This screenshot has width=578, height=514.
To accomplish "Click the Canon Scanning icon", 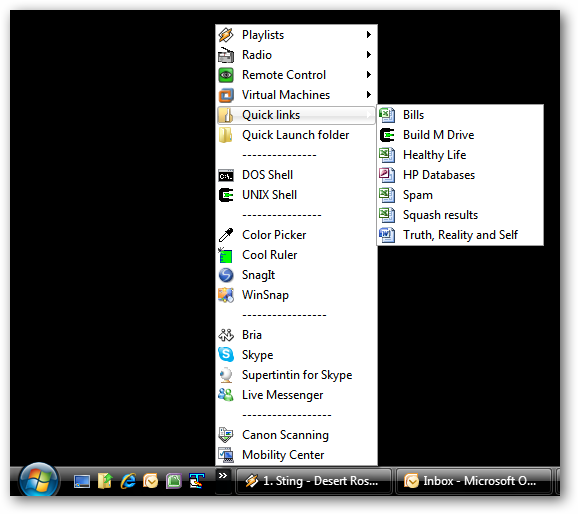I will point(226,435).
